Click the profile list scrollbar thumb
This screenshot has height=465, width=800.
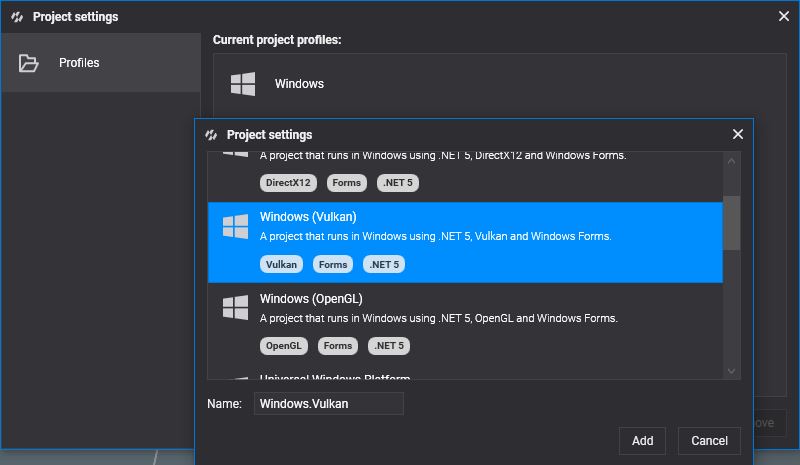[732, 222]
